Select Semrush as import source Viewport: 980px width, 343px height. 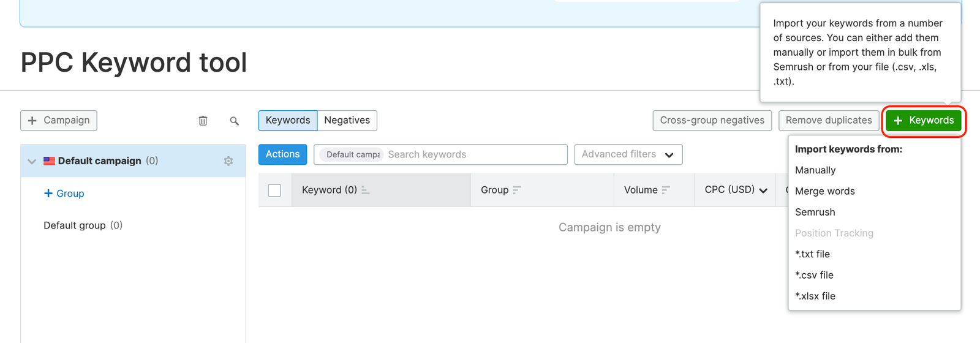pos(815,212)
